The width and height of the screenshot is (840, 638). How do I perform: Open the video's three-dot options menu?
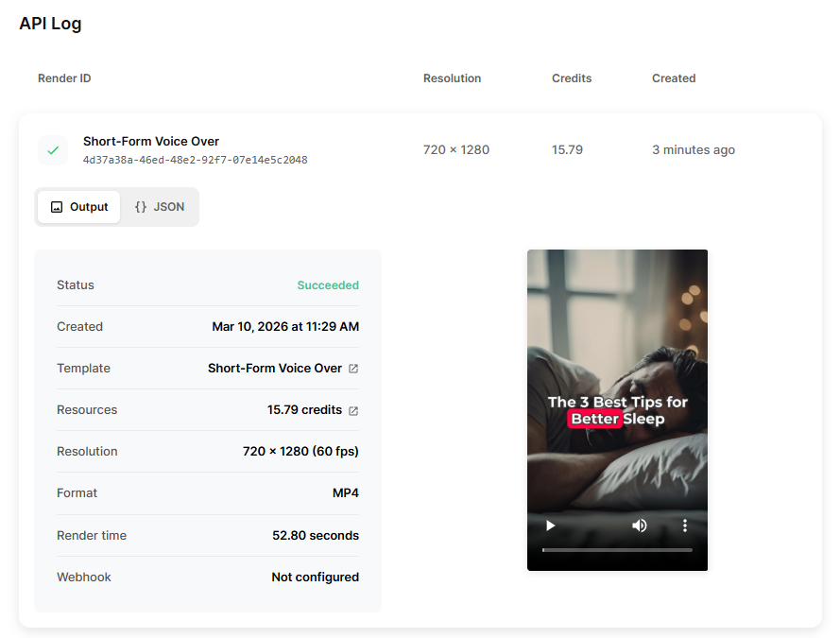tap(685, 526)
